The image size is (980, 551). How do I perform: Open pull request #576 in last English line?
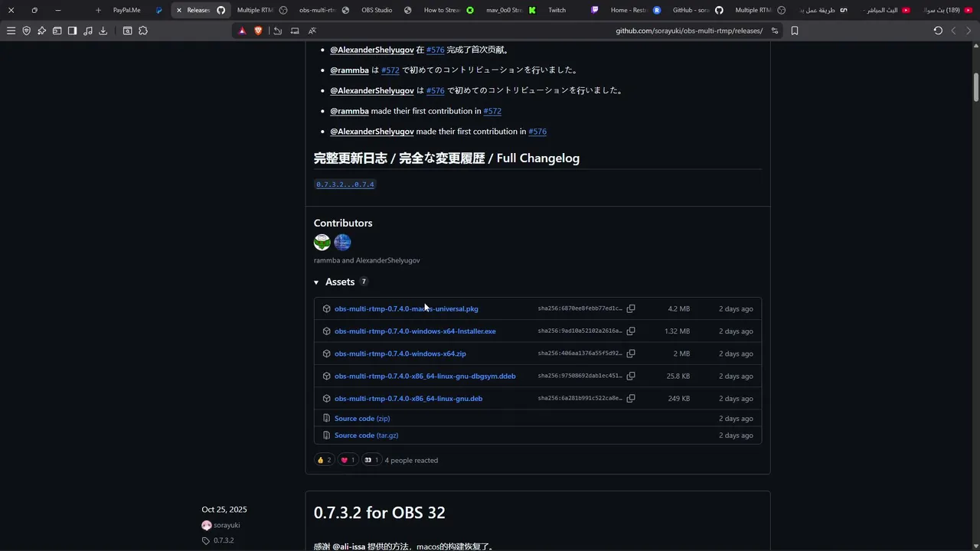pyautogui.click(x=537, y=132)
